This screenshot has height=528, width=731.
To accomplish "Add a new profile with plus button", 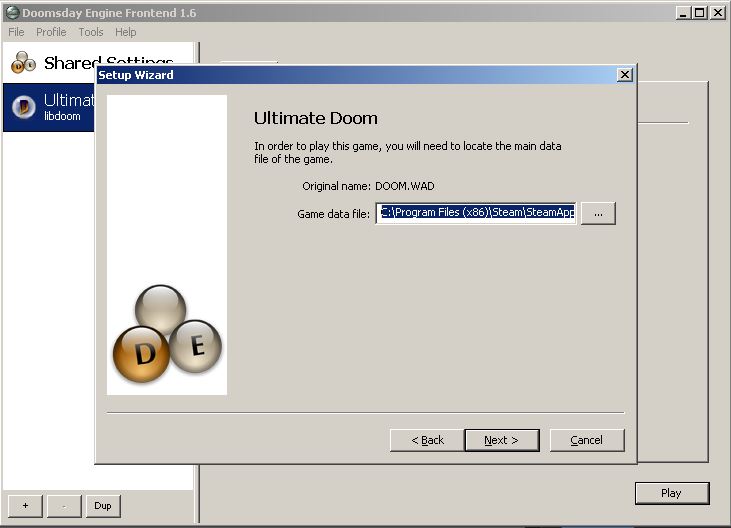I will pos(25,506).
